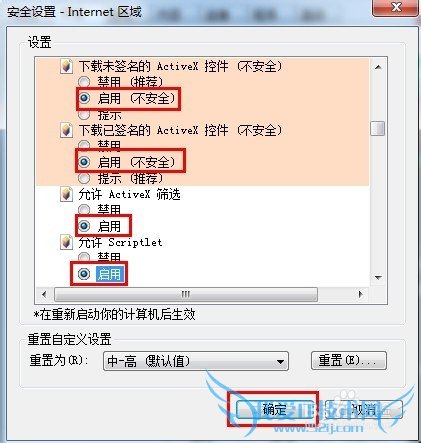
Task: Click icon beside 下载未签名的 ActiveX 控件
Action: [x=66, y=66]
